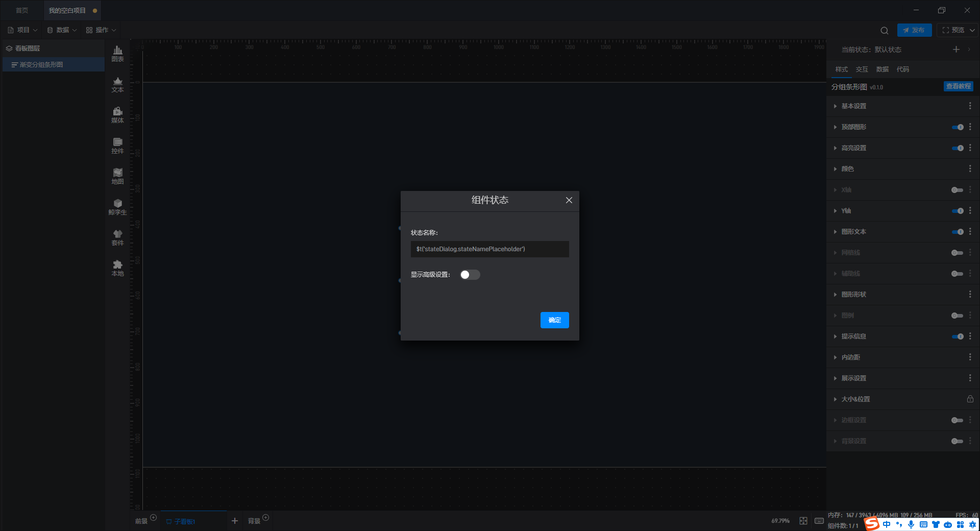The width and height of the screenshot is (980, 531).
Task: Click the keyboard shortcuts icon in status bar
Action: [x=819, y=521]
